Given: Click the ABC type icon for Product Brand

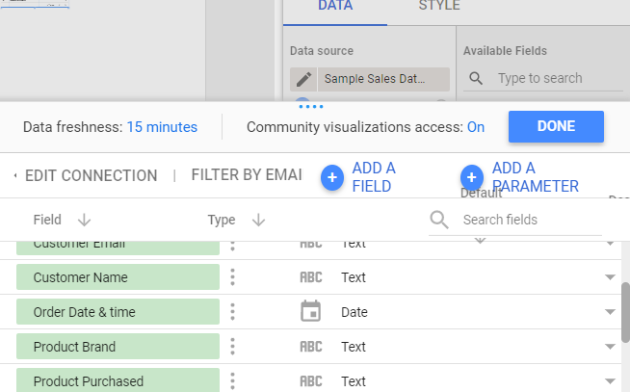Looking at the screenshot, I should pyautogui.click(x=311, y=347).
